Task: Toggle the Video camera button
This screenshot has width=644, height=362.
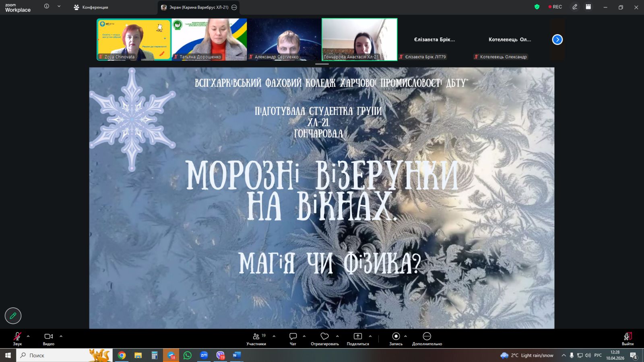Action: click(x=48, y=337)
